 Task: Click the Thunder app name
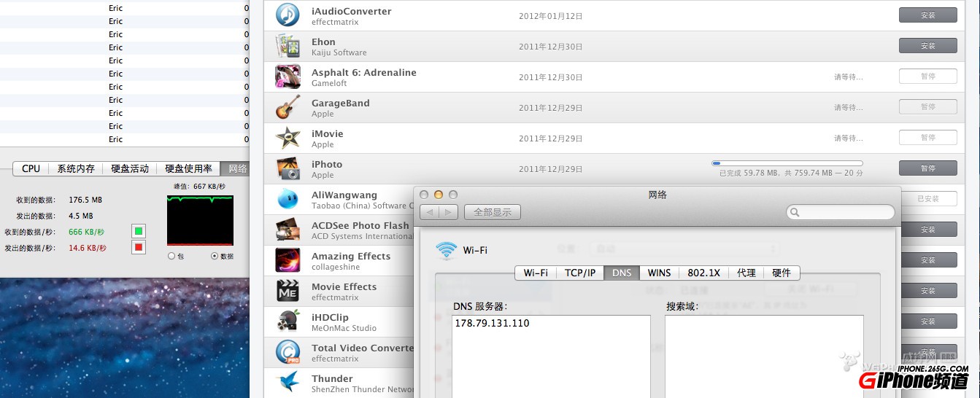332,378
